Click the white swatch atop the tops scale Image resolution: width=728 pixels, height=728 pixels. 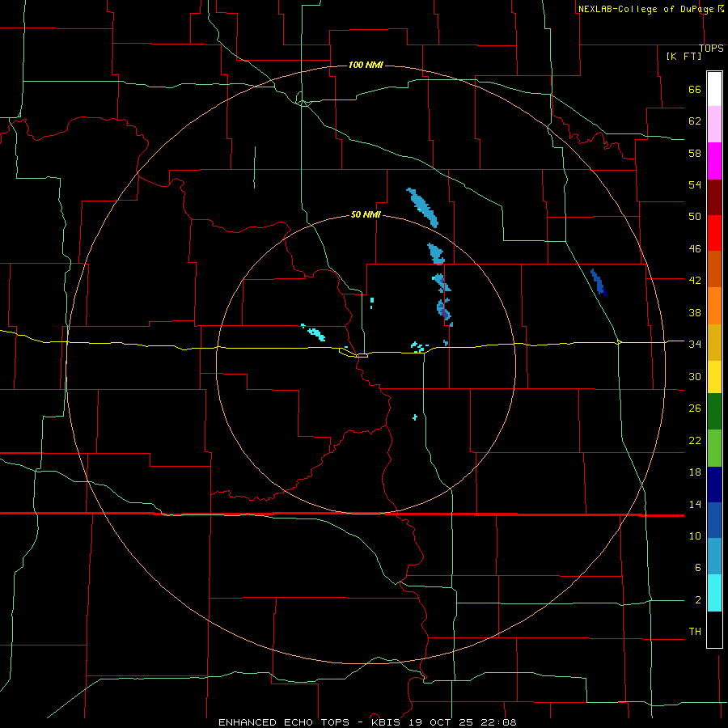[x=714, y=89]
